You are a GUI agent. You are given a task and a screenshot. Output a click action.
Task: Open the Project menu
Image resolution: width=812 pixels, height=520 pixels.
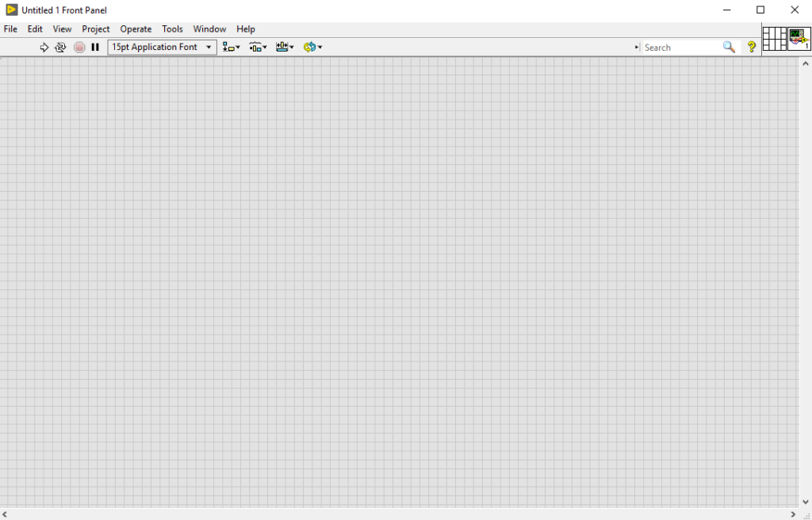[x=96, y=29]
